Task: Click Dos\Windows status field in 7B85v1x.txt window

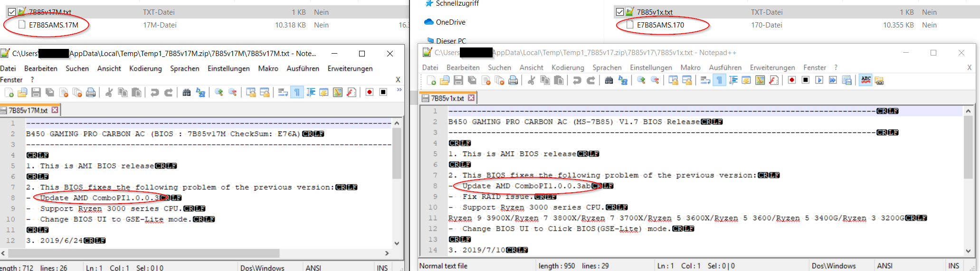Action: click(833, 266)
